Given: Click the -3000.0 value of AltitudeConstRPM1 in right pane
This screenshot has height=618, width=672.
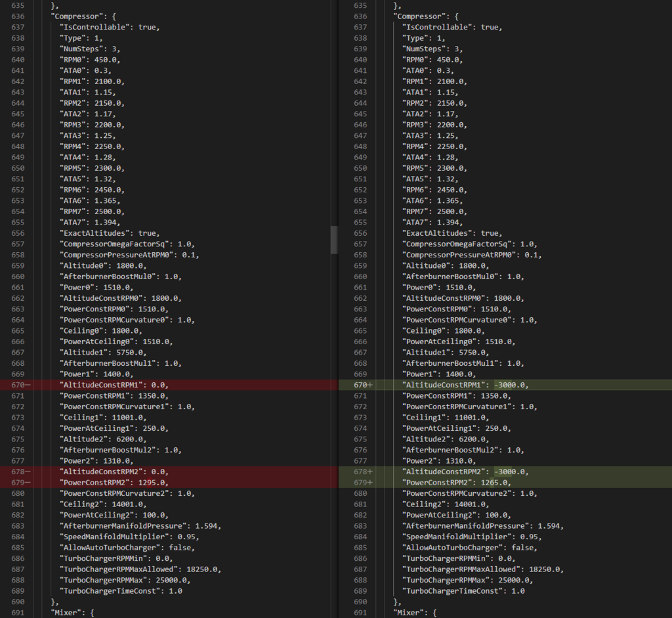Looking at the screenshot, I should 512,385.
